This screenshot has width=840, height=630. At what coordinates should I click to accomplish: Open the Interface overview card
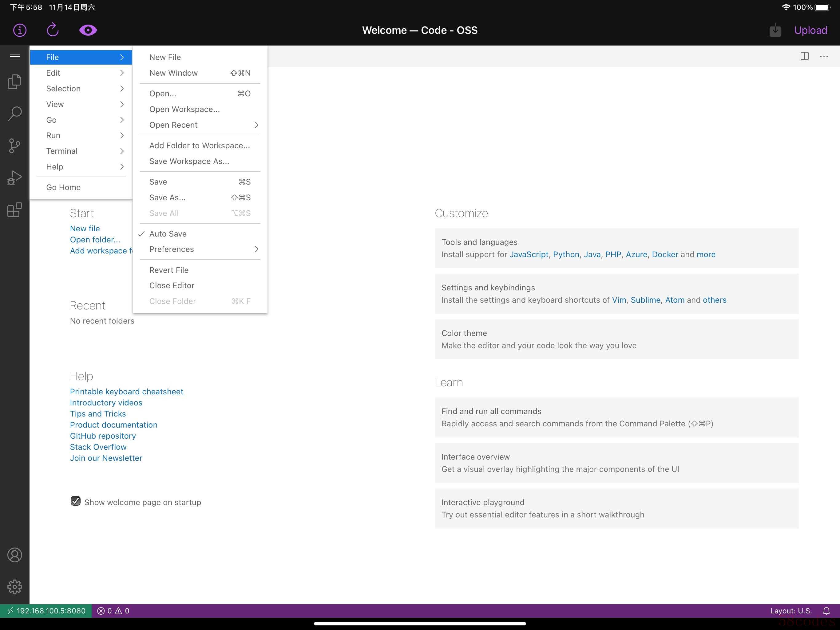coord(616,463)
